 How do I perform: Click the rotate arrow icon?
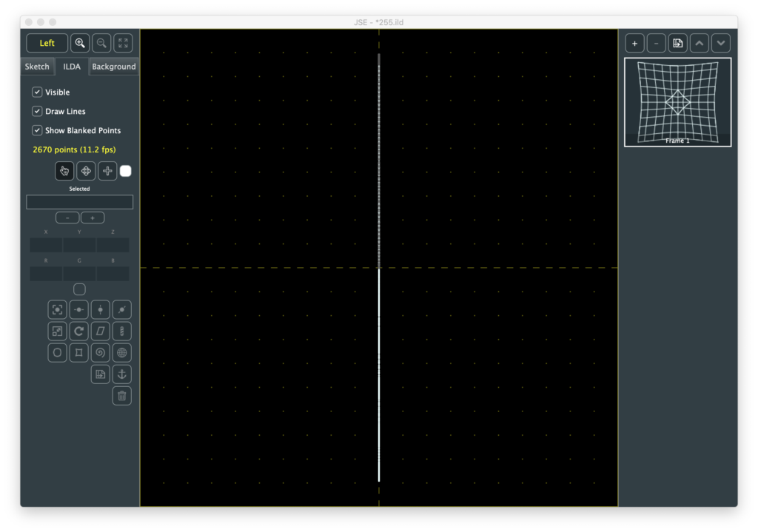pyautogui.click(x=79, y=331)
